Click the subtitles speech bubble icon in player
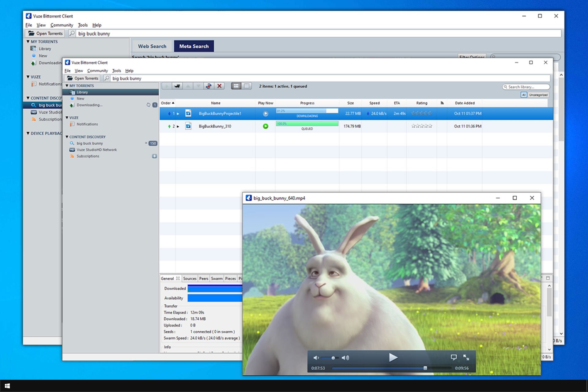This screenshot has height=392, width=588. click(454, 357)
